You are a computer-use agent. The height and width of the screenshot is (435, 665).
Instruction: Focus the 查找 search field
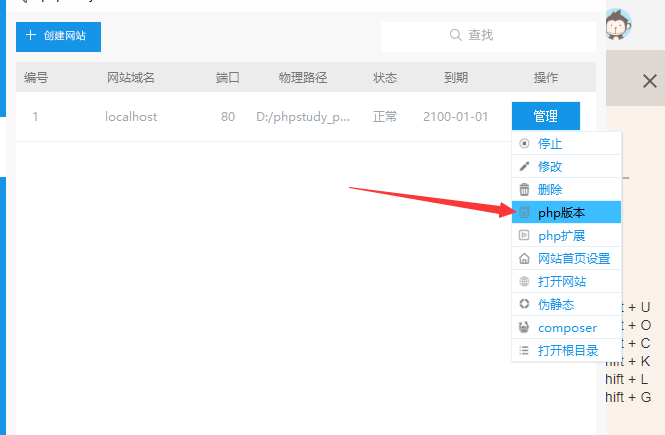[488, 36]
